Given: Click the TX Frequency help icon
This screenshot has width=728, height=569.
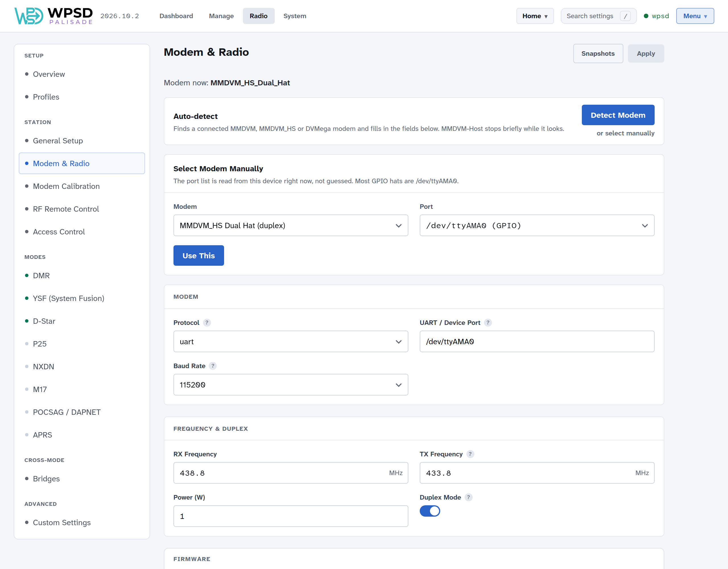Looking at the screenshot, I should [x=470, y=454].
